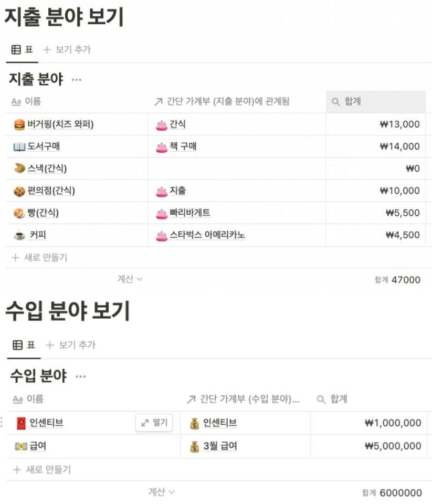This screenshot has height=504, width=432.
Task: Select the 표 tab under 지출 분야 보기
Action: pos(22,49)
